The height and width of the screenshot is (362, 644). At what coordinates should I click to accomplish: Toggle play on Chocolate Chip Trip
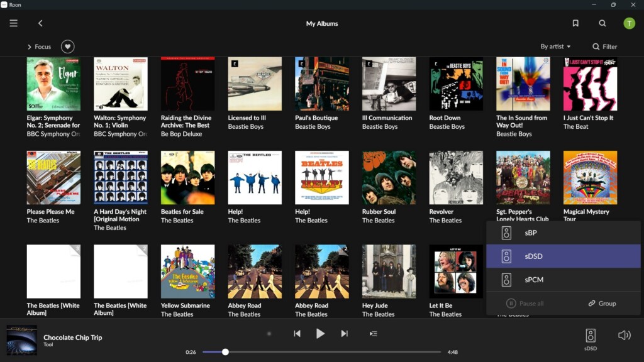coord(320,334)
